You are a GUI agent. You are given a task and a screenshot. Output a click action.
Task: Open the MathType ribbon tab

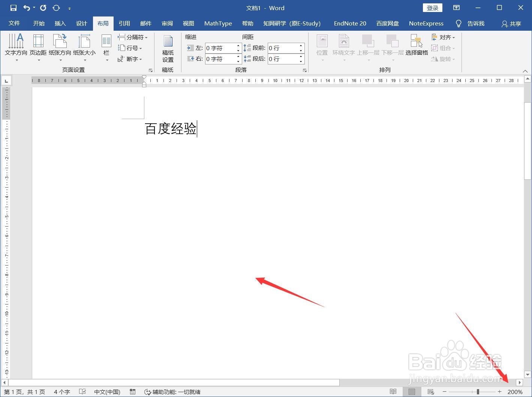point(218,23)
